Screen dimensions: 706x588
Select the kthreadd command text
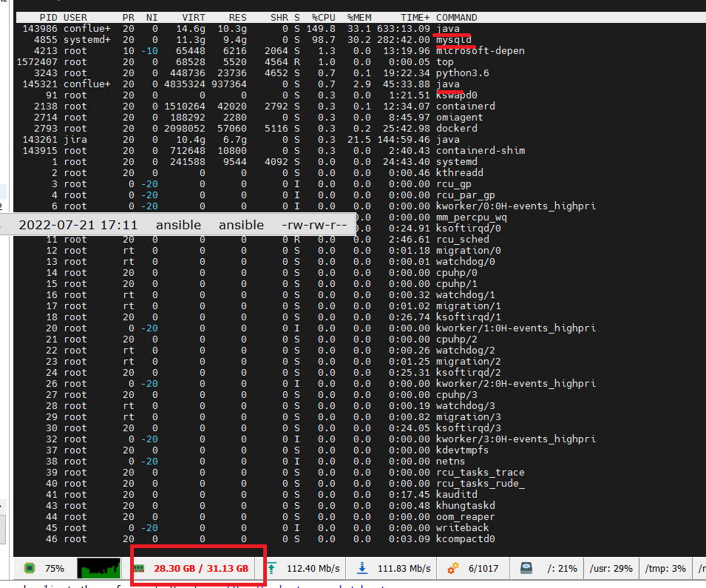point(459,172)
